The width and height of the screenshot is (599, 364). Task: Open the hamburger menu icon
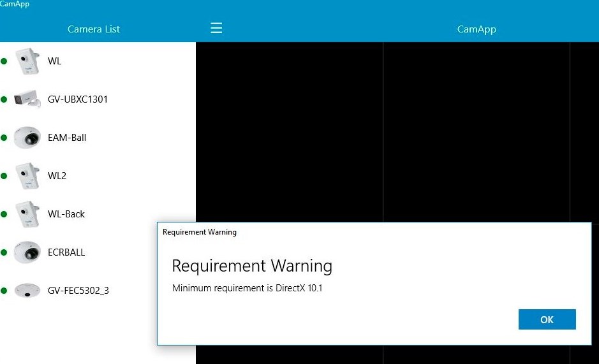pos(216,28)
